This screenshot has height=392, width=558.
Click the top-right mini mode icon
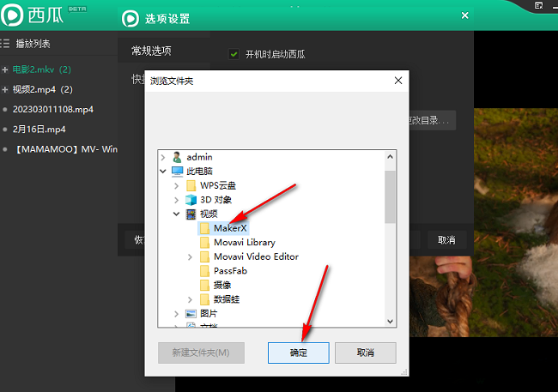539,5
